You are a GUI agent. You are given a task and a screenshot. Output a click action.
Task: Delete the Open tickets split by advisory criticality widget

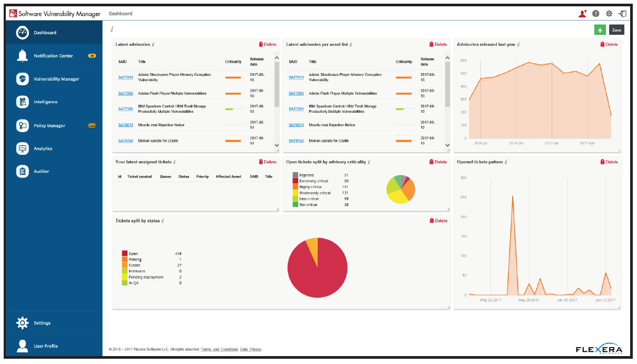point(438,162)
